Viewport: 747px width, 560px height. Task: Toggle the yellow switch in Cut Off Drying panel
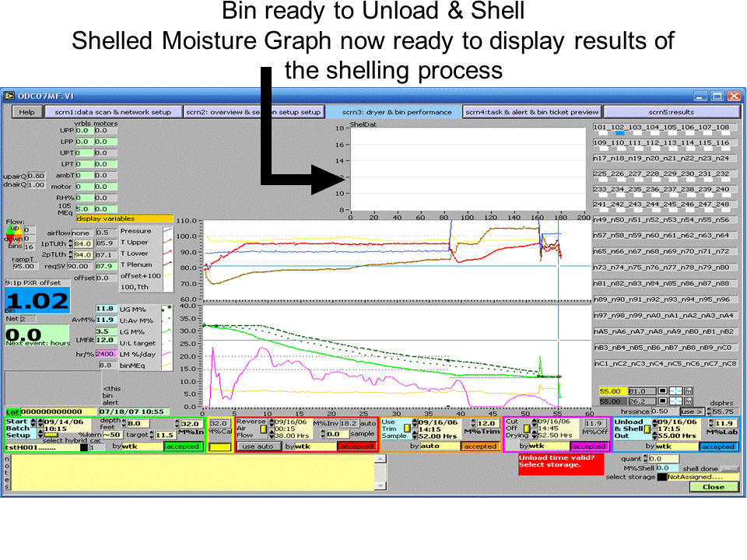click(x=527, y=429)
